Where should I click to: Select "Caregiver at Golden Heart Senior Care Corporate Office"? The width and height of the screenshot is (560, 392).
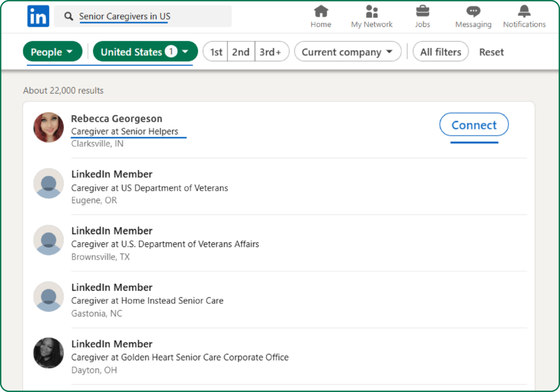click(180, 358)
